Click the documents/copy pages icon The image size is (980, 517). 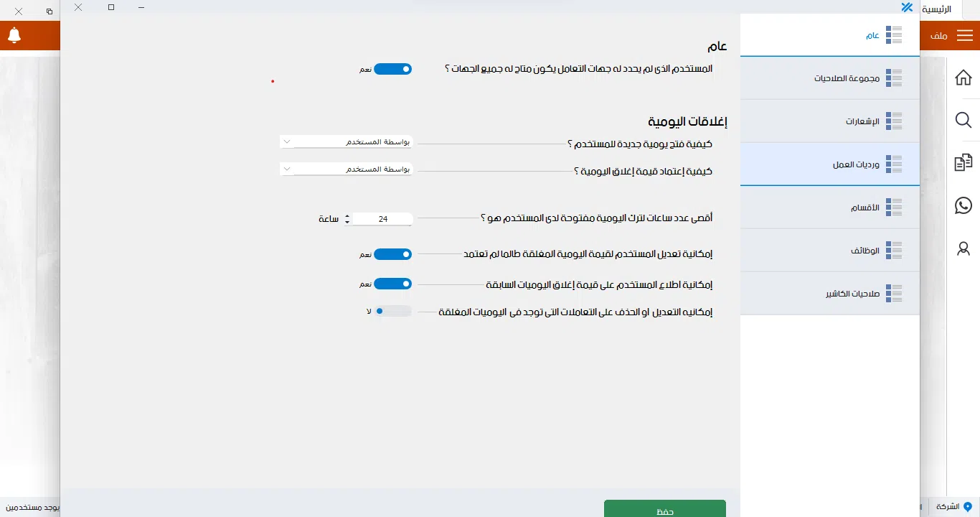(963, 162)
